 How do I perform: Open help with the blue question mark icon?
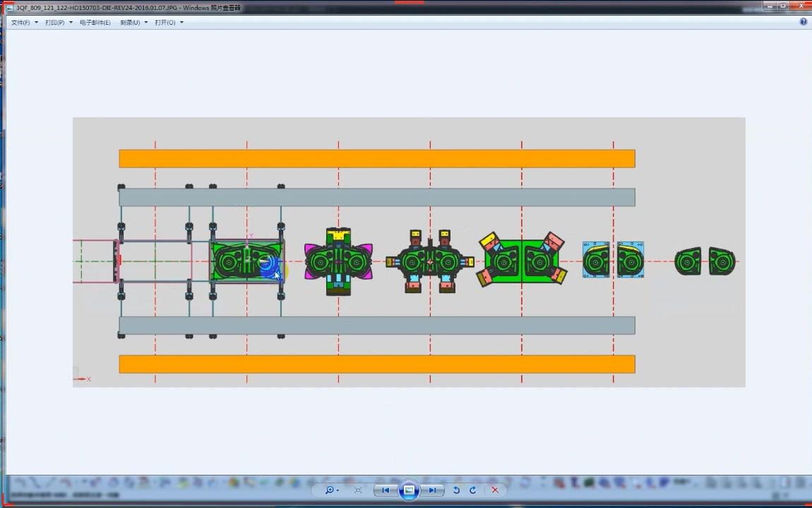tap(804, 22)
